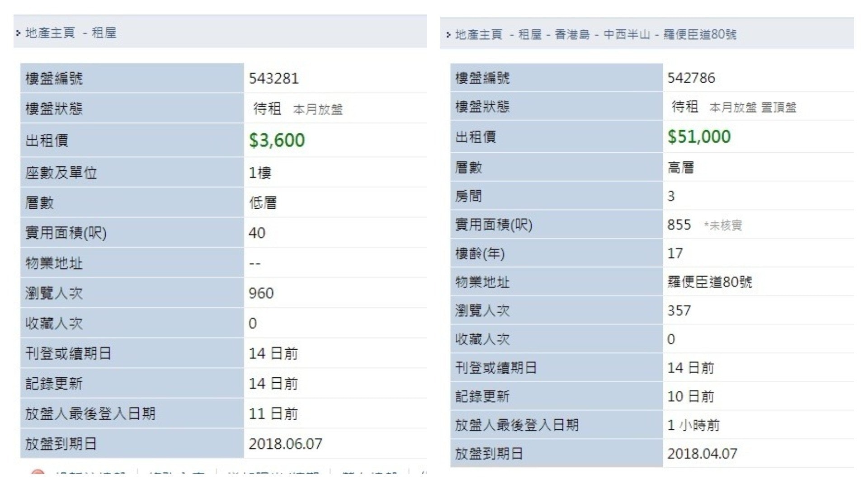The height and width of the screenshot is (488, 868).
Task: Open the 中西半山 breadcrumb link
Action: point(627,34)
